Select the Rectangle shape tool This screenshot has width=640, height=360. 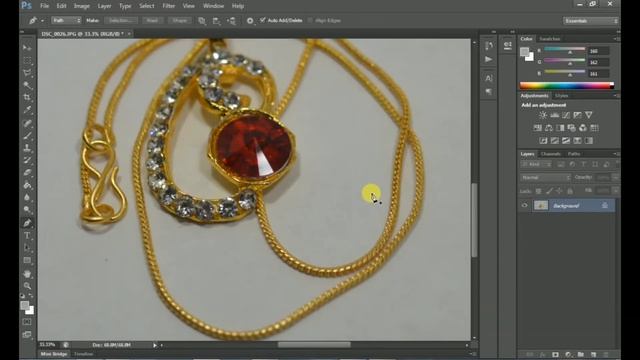click(x=27, y=260)
